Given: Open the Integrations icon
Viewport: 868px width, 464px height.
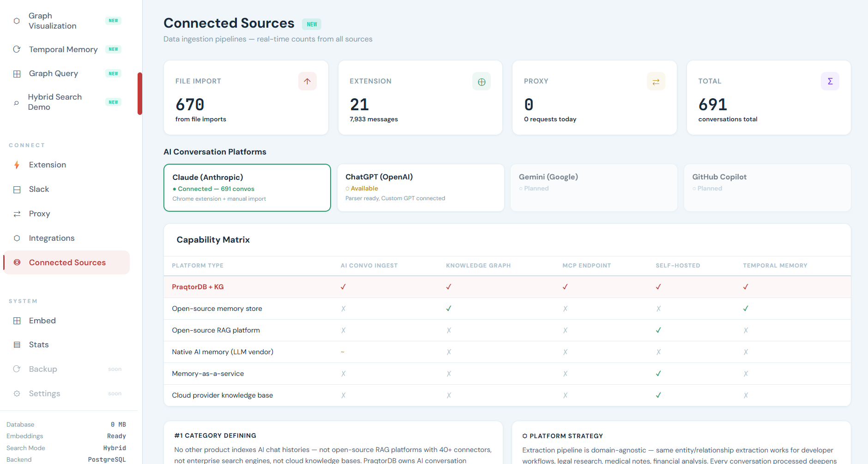Looking at the screenshot, I should click(x=17, y=238).
